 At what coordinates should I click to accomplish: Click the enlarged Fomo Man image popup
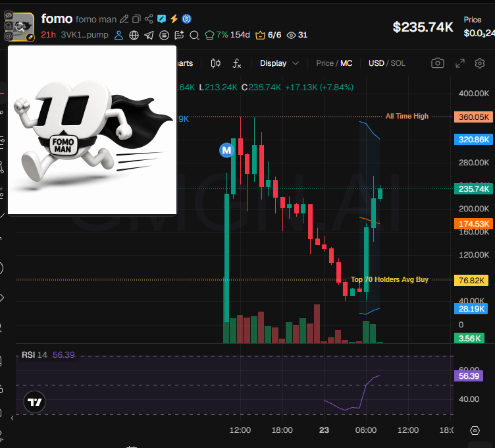point(92,130)
